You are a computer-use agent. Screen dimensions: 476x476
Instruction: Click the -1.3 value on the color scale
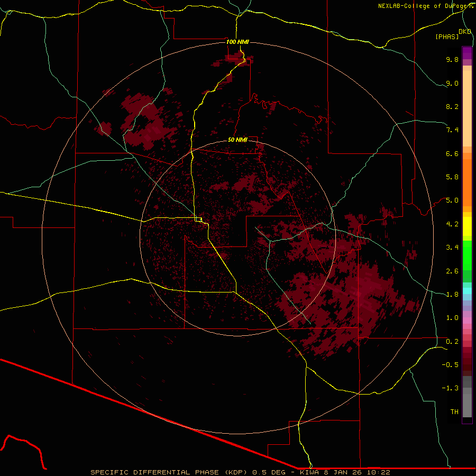[450, 388]
